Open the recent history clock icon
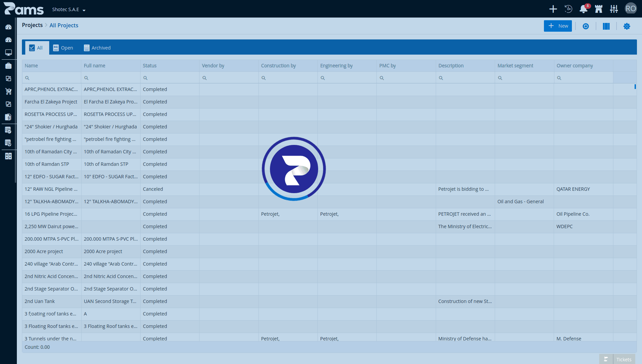Viewport: 642px width, 364px height. [569, 9]
